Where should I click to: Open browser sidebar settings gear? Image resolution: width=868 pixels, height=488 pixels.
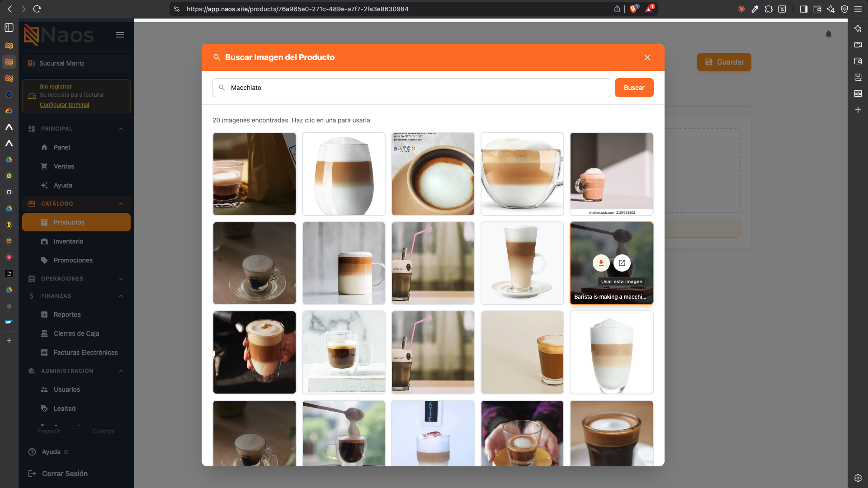pos(858,478)
